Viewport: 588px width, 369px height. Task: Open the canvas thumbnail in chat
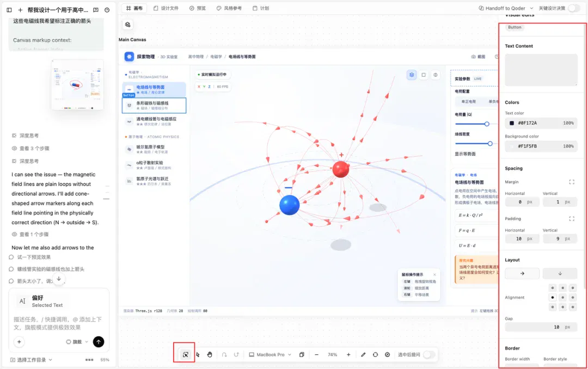point(77,85)
